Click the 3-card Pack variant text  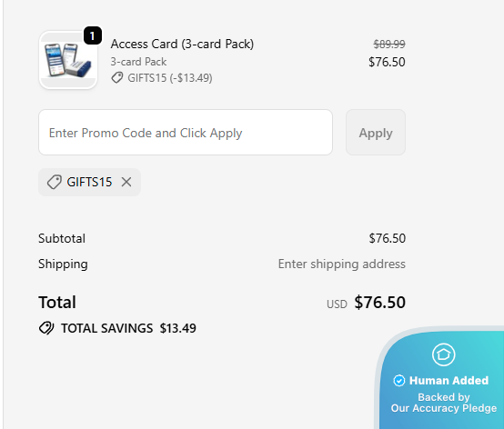138,62
